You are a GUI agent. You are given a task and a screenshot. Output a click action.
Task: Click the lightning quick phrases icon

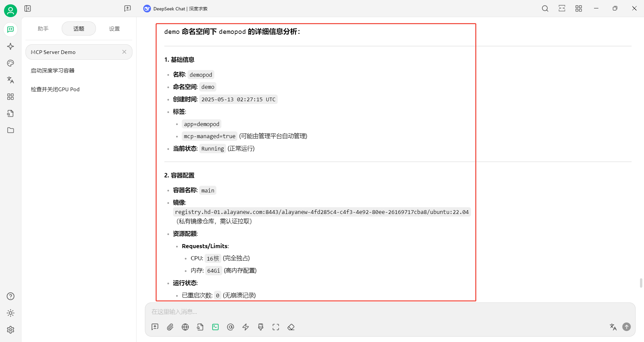pos(246,327)
